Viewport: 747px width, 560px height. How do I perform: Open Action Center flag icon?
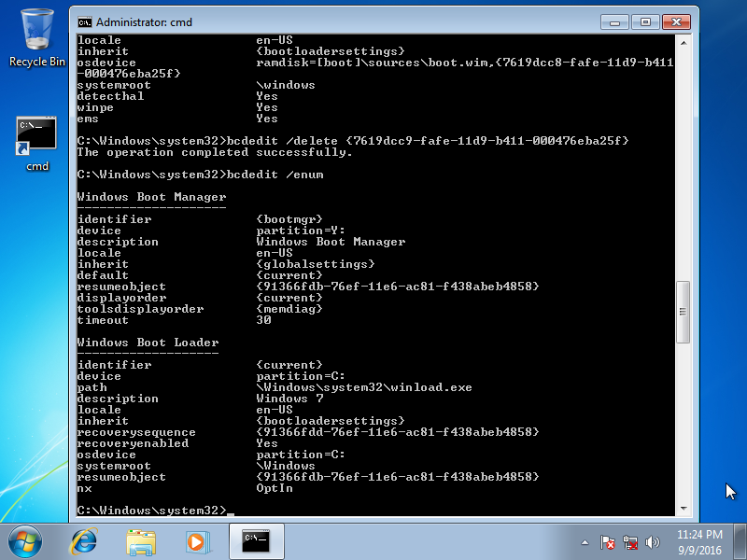coord(608,542)
